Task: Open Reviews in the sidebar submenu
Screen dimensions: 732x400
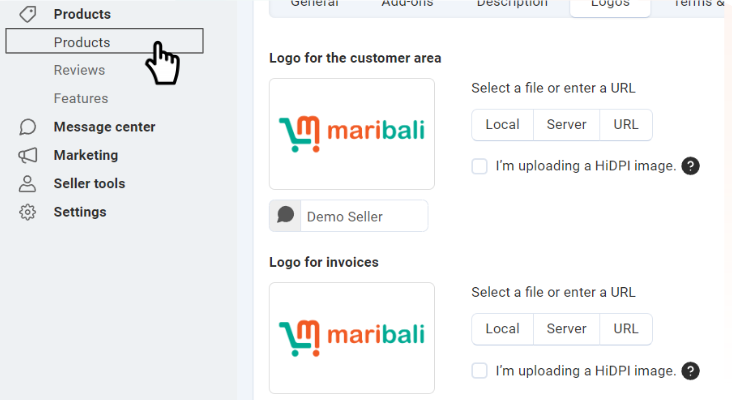Action: [x=79, y=70]
